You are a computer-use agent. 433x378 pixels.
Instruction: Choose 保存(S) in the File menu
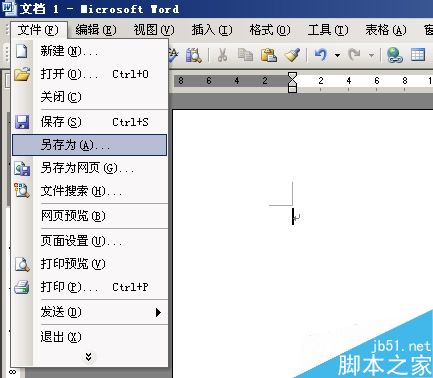(x=89, y=122)
